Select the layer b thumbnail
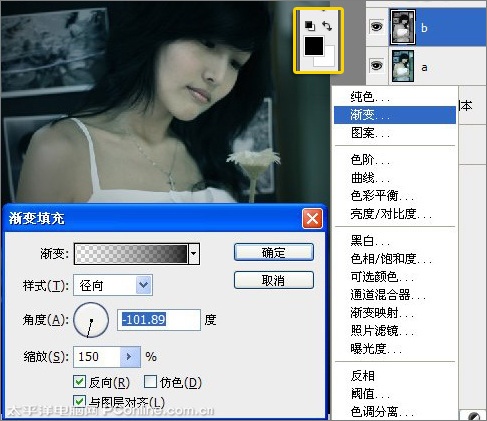The width and height of the screenshot is (487, 421). point(403,27)
